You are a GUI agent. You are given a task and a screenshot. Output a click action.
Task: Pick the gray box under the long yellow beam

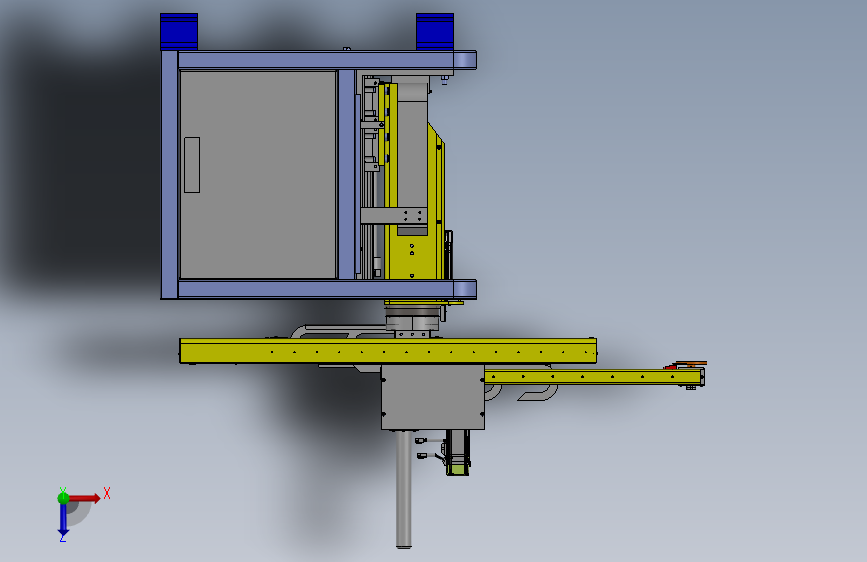(x=433, y=397)
